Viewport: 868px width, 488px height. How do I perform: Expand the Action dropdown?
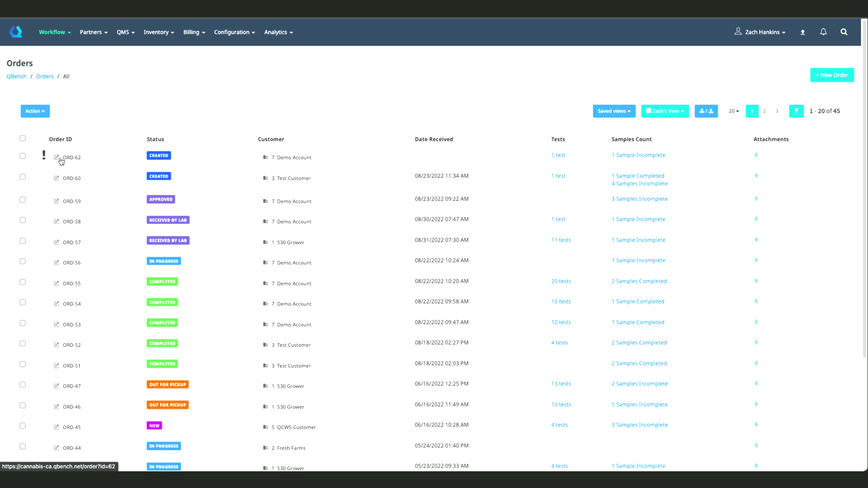tap(35, 111)
